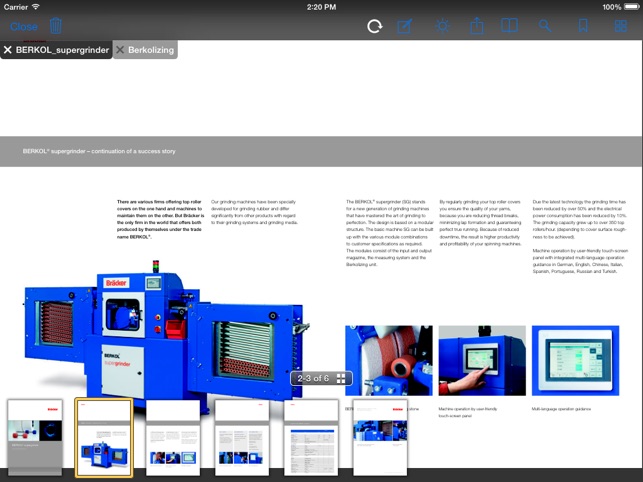Tap the Close button

click(24, 27)
